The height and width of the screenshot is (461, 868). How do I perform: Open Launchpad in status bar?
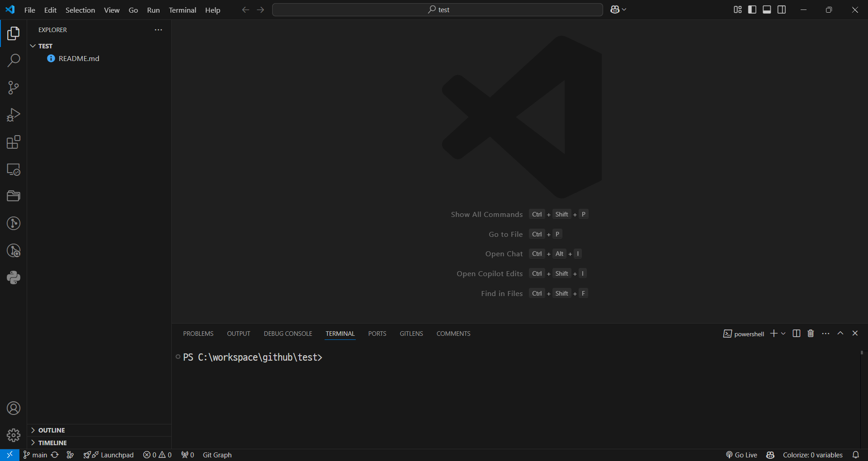[x=108, y=455]
